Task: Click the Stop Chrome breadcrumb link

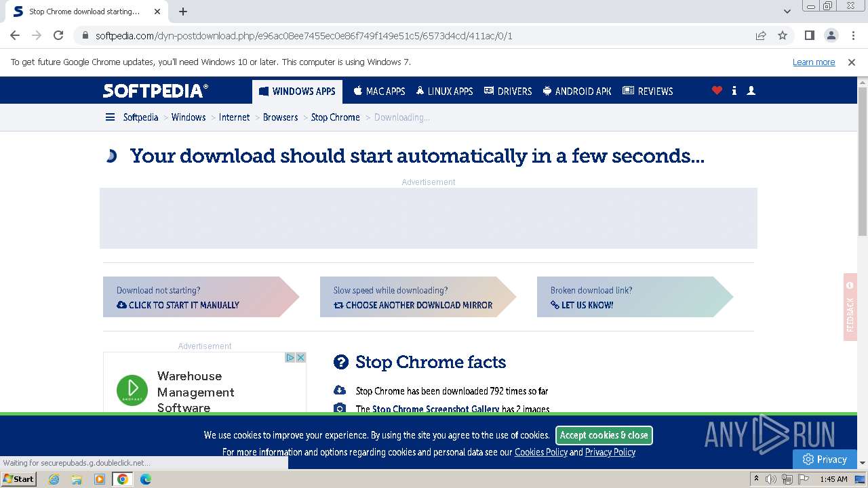Action: tap(336, 117)
